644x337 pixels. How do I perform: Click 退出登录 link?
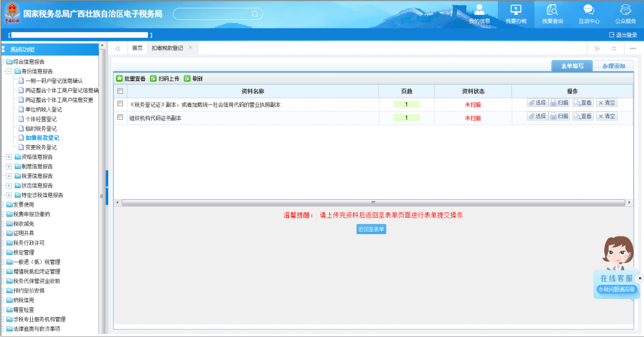(623, 35)
